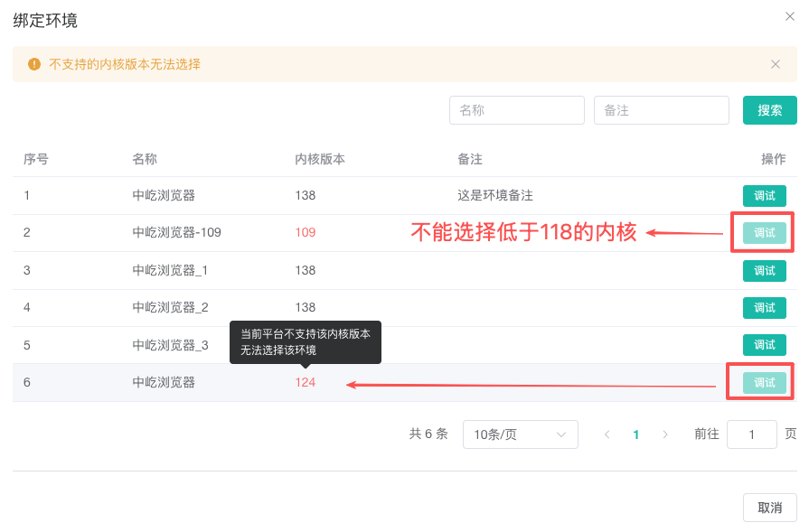This screenshot has height=532, width=809.
Task: Click the 共 6 条 total count
Action: click(x=428, y=434)
